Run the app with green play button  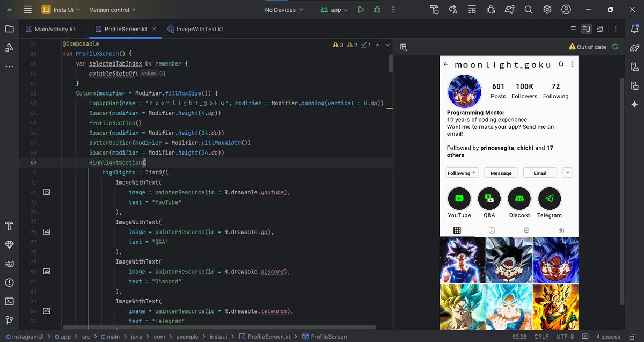click(x=361, y=10)
